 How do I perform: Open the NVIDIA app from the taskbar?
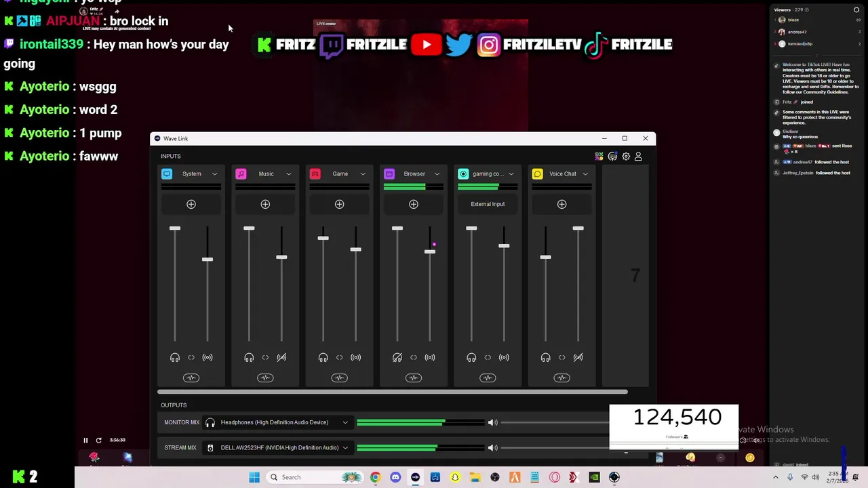[x=594, y=477]
